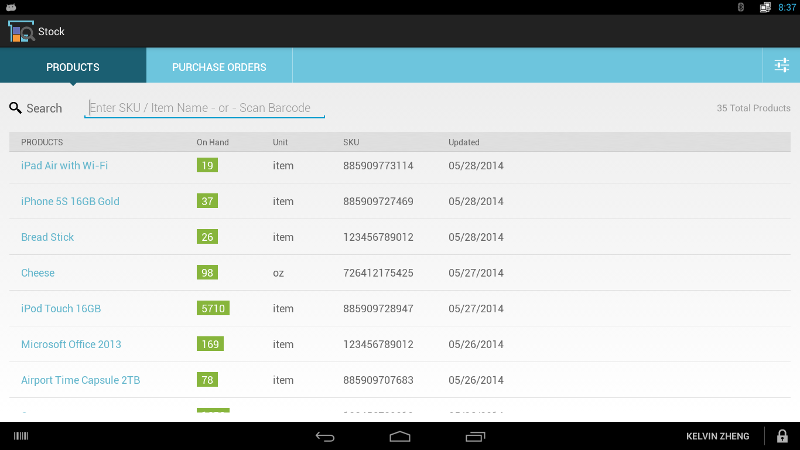Viewport: 800px width, 450px height.
Task: Tap the barcode scanner icon
Action: 21,436
